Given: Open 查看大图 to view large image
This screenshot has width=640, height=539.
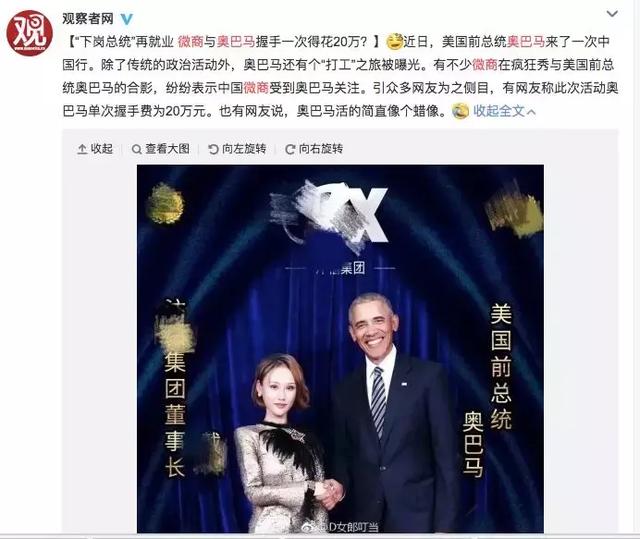Looking at the screenshot, I should (x=161, y=149).
